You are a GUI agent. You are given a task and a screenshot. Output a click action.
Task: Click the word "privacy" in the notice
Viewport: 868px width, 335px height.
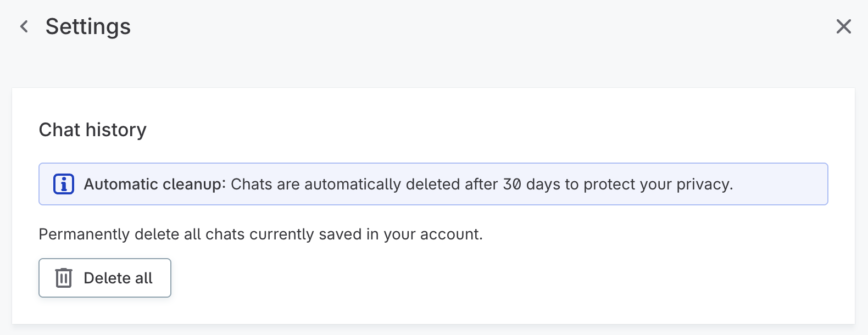(x=703, y=184)
